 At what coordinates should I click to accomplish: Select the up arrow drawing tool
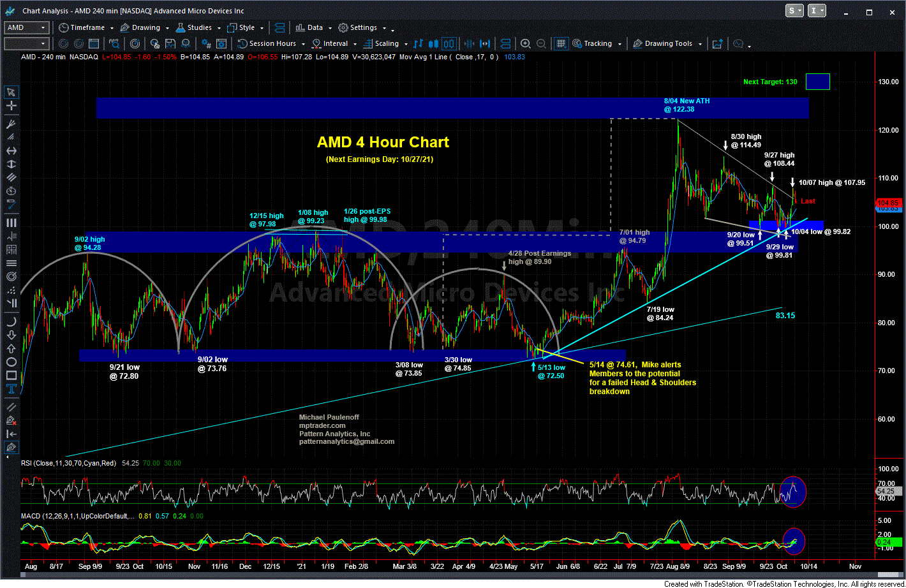tap(11, 349)
